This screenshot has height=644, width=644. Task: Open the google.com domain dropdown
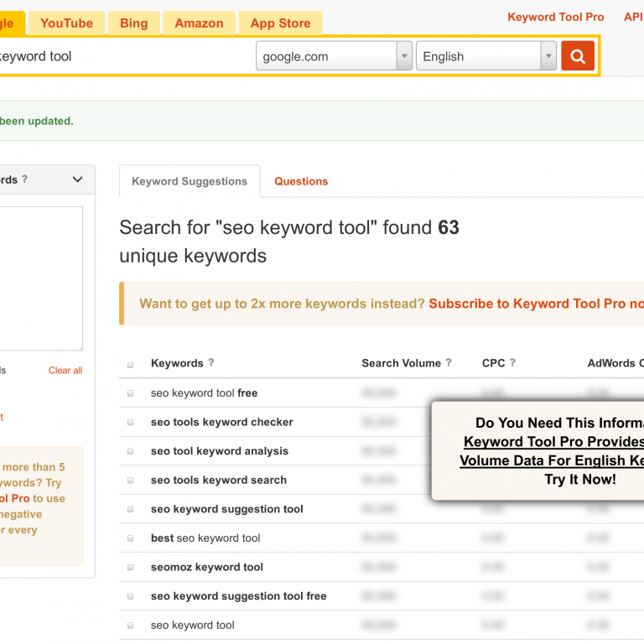point(334,56)
